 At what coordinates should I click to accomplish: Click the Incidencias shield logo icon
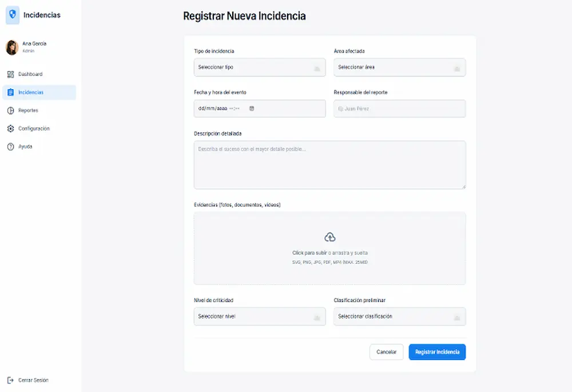pos(12,15)
